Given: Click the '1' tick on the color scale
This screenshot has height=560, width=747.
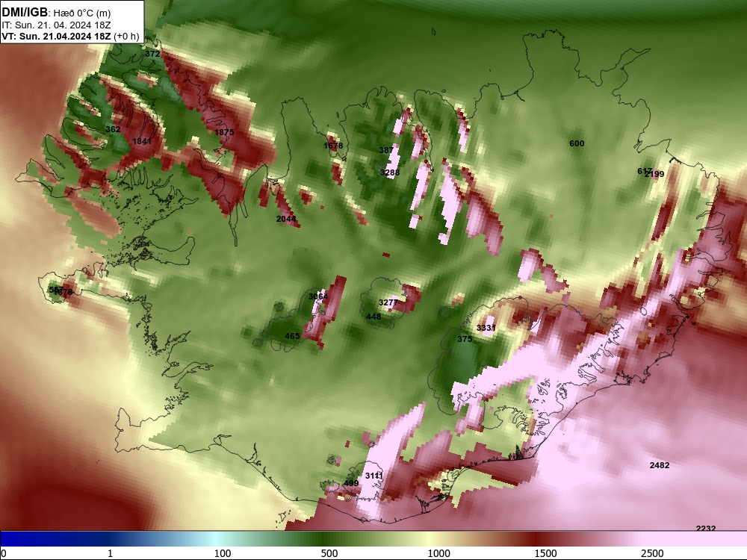Looking at the screenshot, I should tap(110, 553).
